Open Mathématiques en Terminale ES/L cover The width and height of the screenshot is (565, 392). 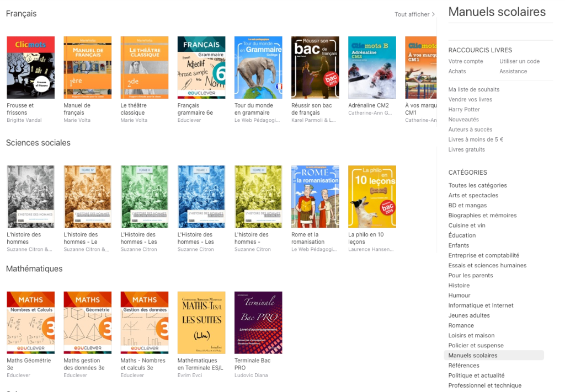tap(201, 323)
